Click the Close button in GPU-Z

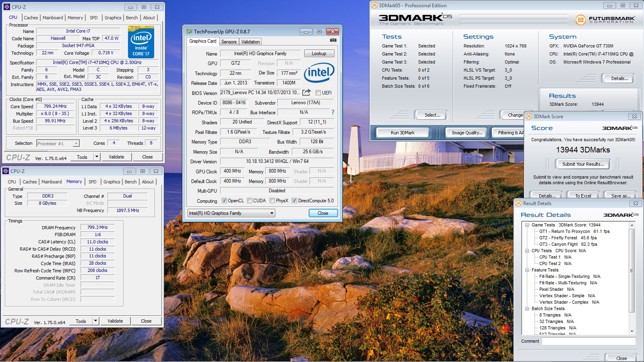coord(323,213)
